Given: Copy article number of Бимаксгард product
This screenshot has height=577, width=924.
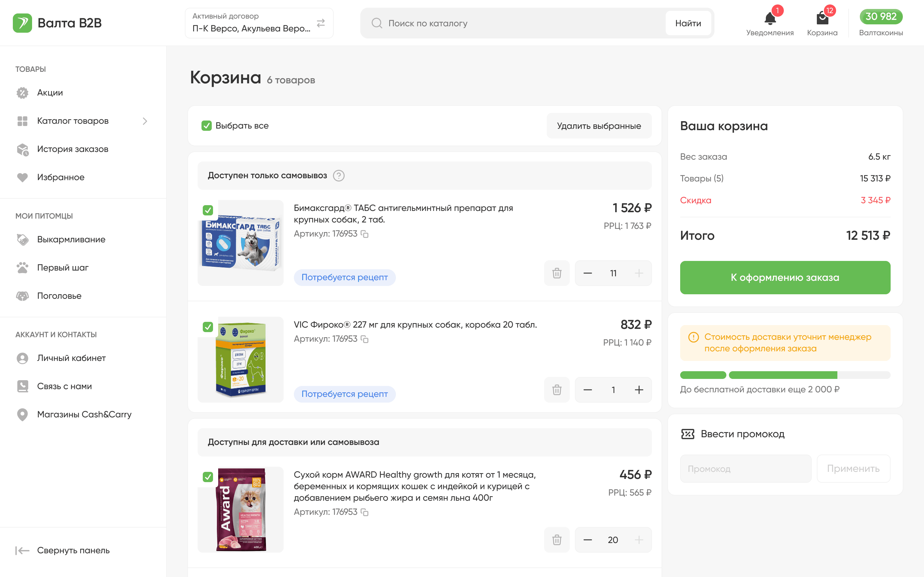Looking at the screenshot, I should pos(365,234).
